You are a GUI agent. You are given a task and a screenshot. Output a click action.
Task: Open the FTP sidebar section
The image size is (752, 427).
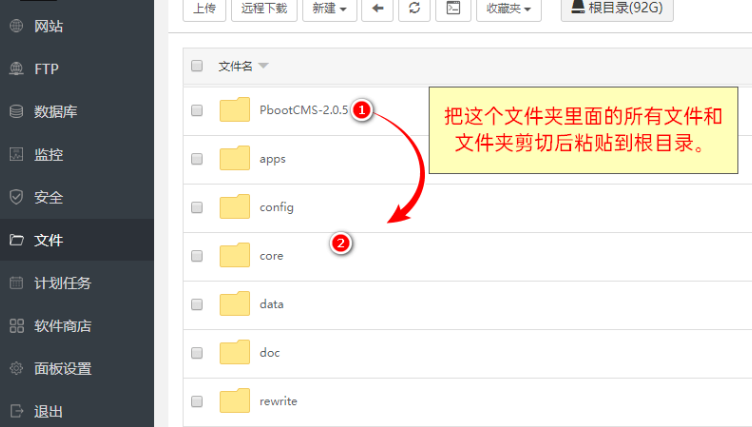pos(77,69)
